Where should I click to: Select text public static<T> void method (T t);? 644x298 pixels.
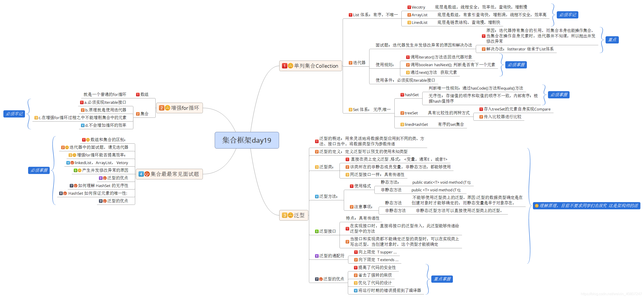tap(441, 182)
